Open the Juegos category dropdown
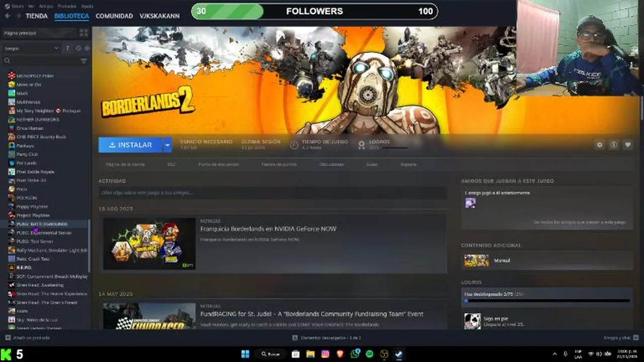This screenshot has height=362, width=644. point(32,48)
